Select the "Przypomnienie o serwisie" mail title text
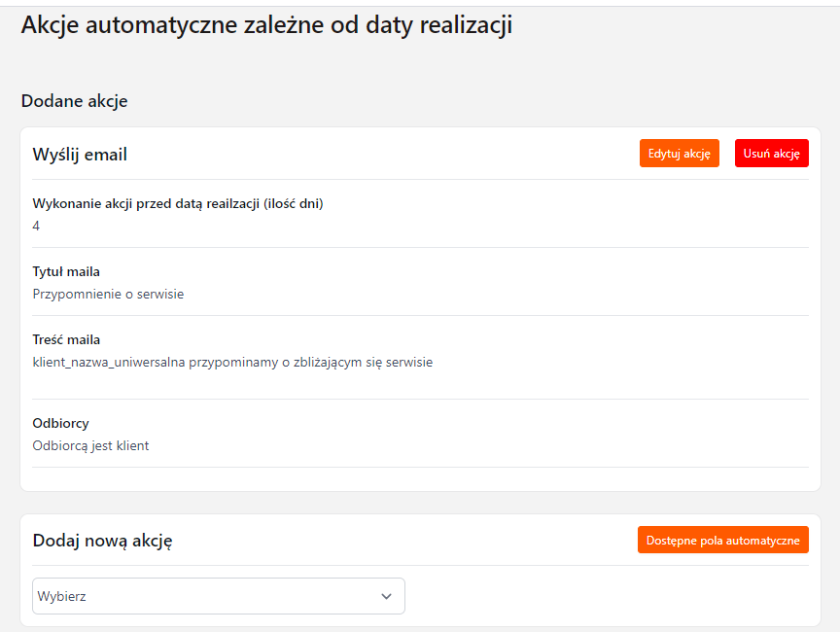 coord(108,294)
